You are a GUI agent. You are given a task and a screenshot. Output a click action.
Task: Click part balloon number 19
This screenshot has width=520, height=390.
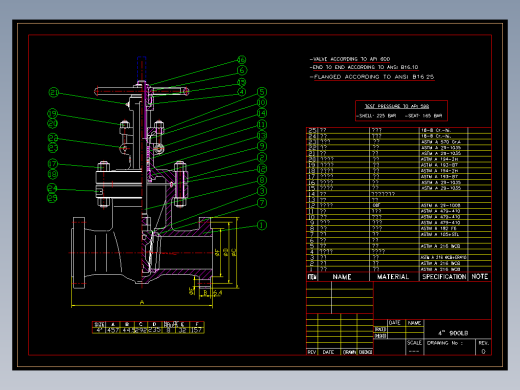(x=53, y=114)
